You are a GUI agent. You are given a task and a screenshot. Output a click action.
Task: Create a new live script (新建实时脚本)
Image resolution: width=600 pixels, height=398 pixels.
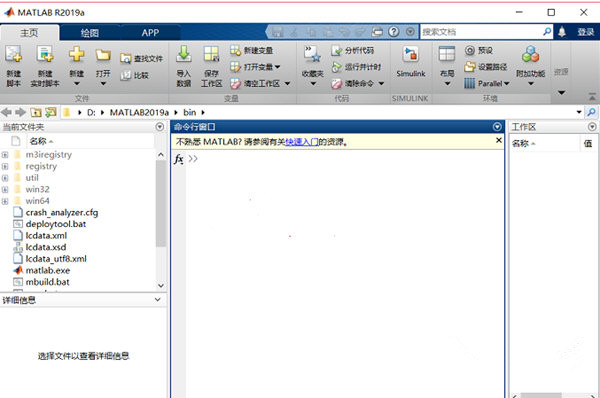(x=45, y=65)
